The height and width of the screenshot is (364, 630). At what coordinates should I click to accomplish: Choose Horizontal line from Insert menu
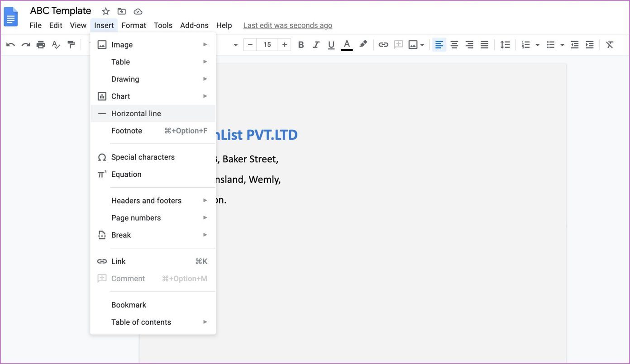click(153, 113)
